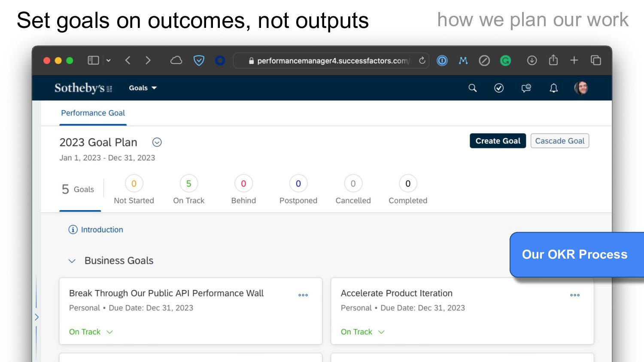Click the browser share icon
Image resolution: width=644 pixels, height=362 pixels.
[x=553, y=60]
